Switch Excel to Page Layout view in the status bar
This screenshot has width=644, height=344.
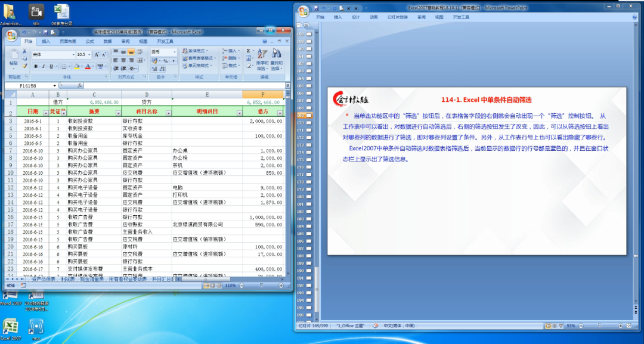tap(213, 286)
